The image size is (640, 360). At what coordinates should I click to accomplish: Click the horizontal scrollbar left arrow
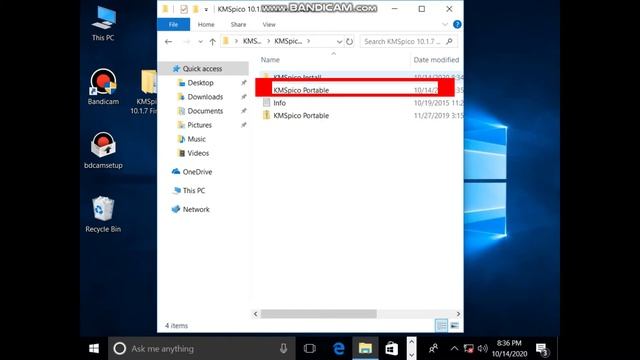256,313
